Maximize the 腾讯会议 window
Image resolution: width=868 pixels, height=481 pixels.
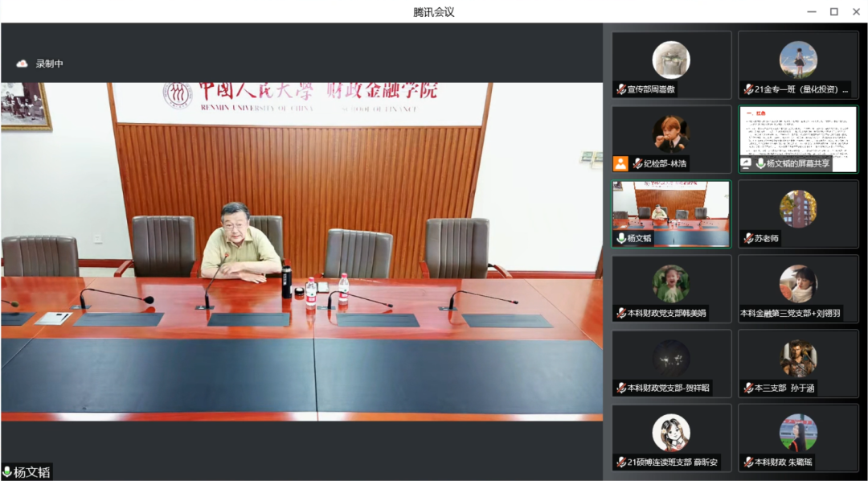[x=833, y=11]
